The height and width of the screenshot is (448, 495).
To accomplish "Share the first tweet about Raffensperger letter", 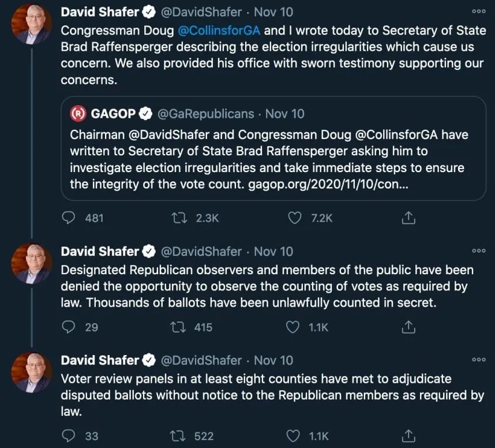I will pyautogui.click(x=408, y=218).
